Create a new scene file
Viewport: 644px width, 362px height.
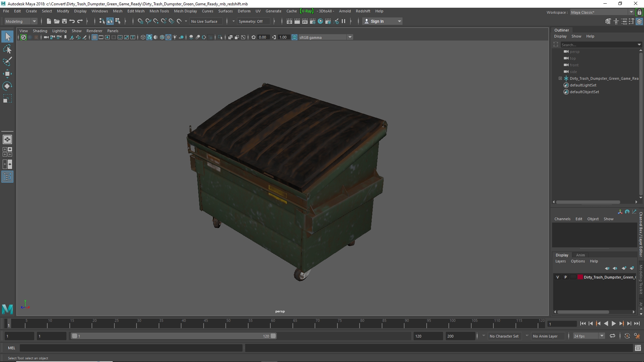(x=49, y=21)
